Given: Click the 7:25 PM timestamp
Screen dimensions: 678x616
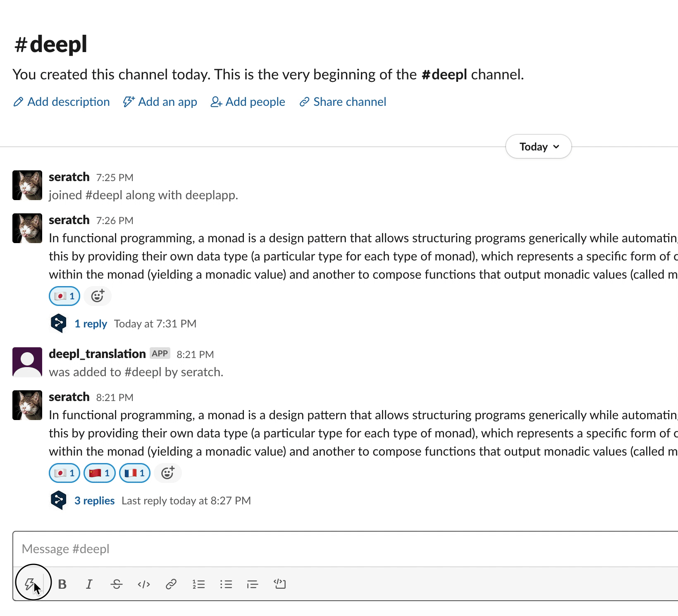Looking at the screenshot, I should (115, 178).
